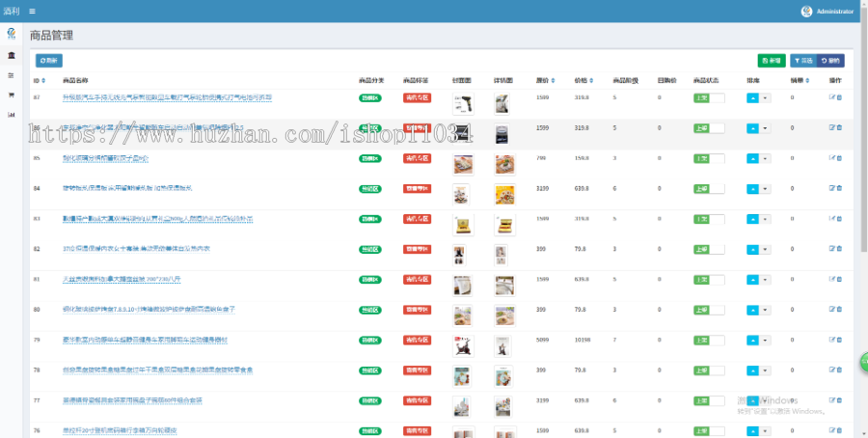Toggle on-shelf status switch for product 83
Screen dimensions: 868x438
[x=709, y=219]
